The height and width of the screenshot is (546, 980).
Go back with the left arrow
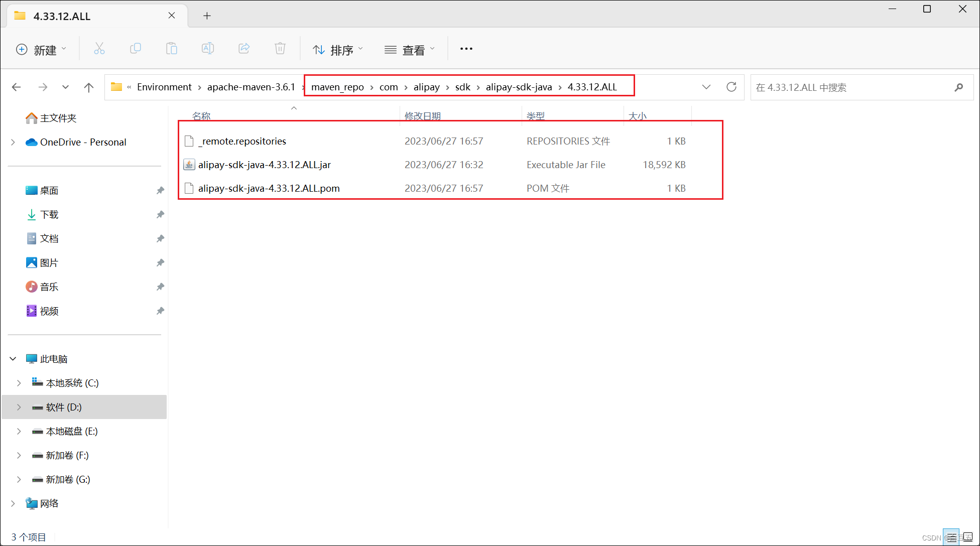(17, 87)
